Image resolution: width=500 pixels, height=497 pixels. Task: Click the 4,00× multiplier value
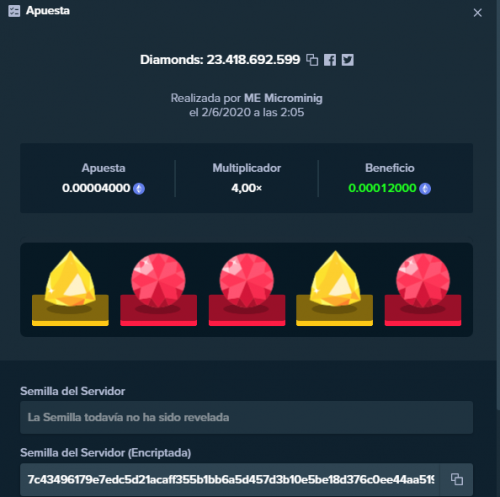tap(247, 188)
